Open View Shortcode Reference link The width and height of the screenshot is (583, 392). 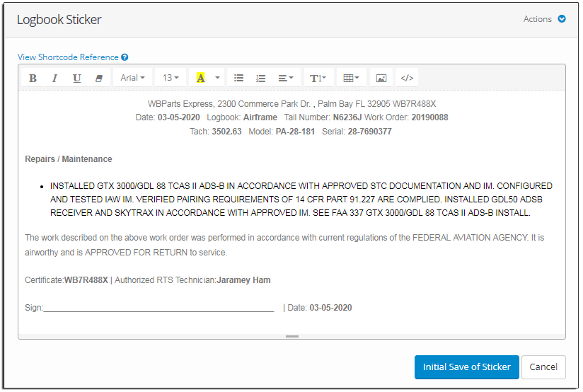(68, 57)
